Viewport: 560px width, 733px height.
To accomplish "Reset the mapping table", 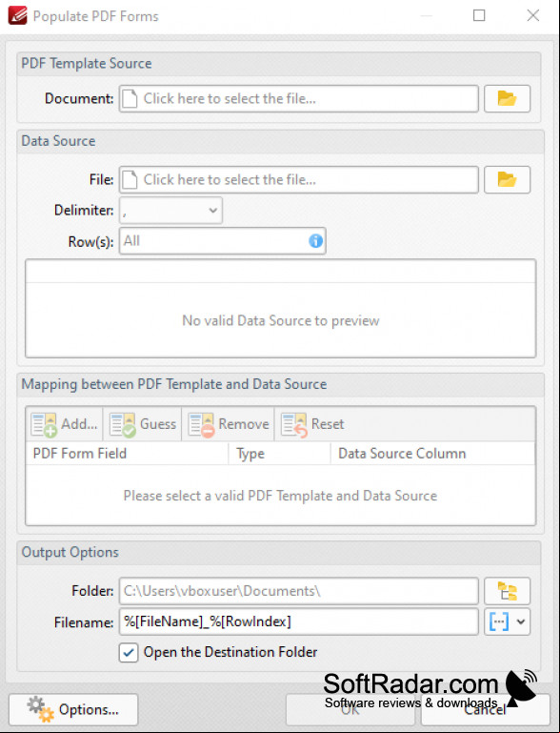I will tap(312, 424).
